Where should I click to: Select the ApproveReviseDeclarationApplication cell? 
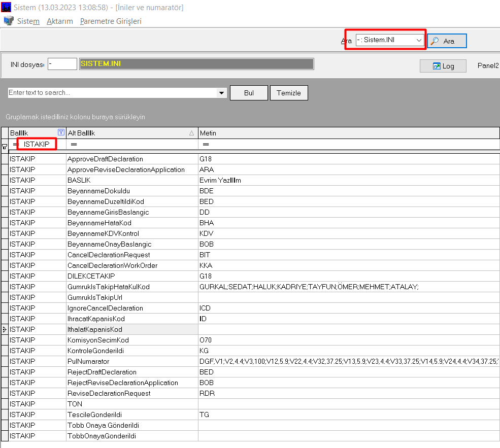tap(132, 169)
